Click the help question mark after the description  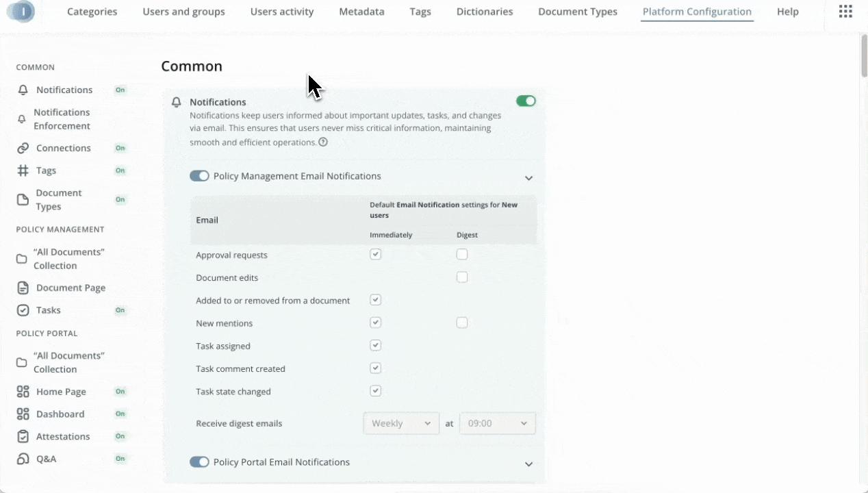coord(322,142)
